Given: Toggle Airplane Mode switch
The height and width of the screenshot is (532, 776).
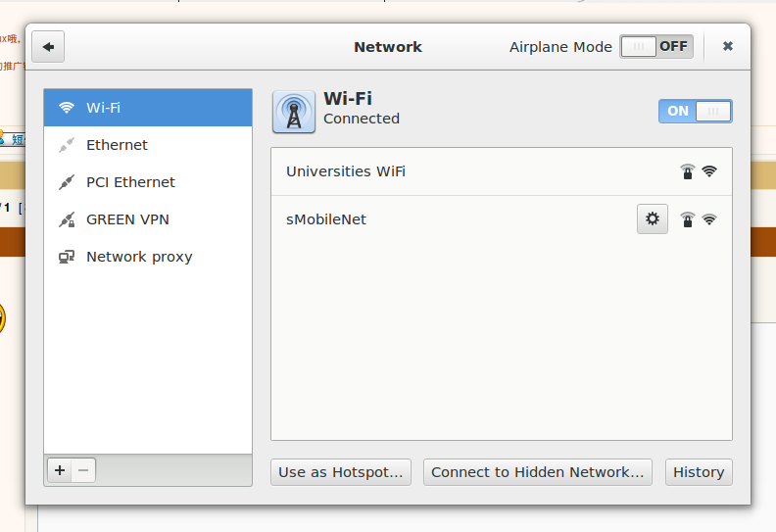Looking at the screenshot, I should click(656, 46).
